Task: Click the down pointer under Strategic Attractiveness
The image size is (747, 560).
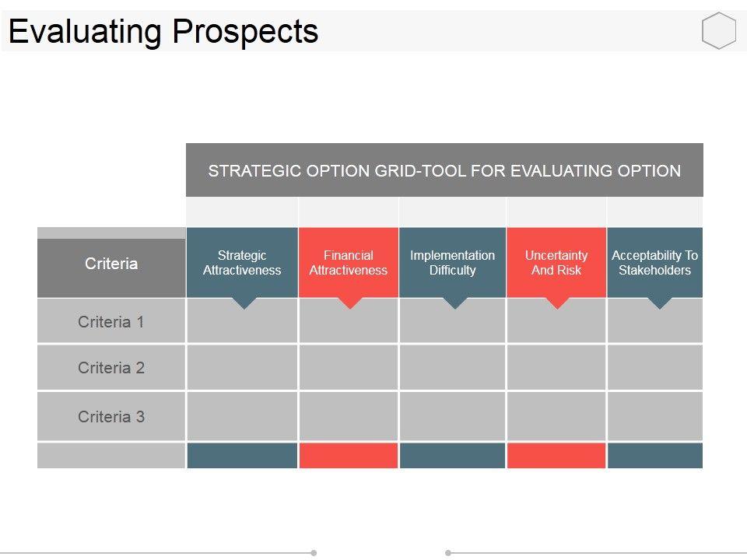Action: (x=244, y=303)
